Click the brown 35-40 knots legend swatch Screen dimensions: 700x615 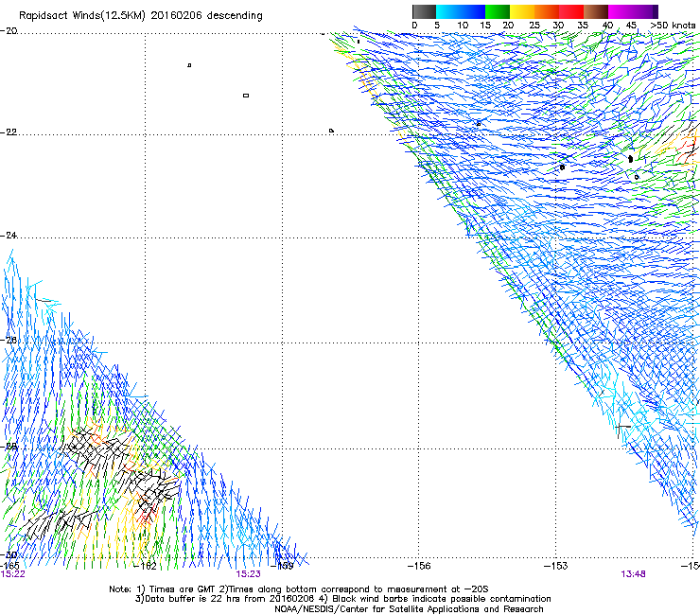point(596,11)
